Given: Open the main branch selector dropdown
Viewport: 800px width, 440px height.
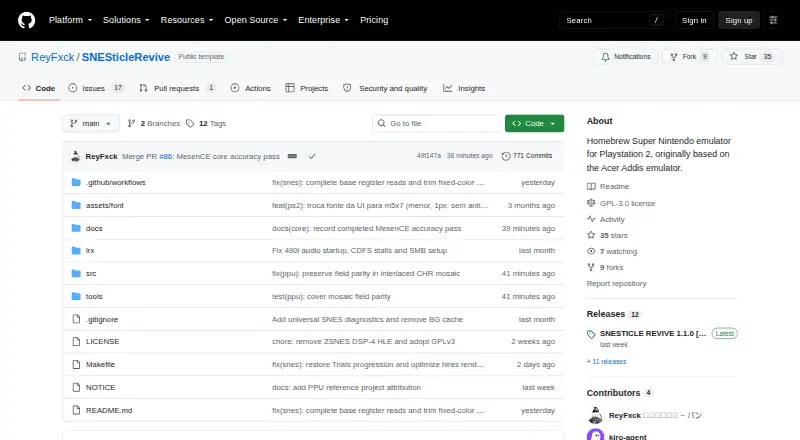Looking at the screenshot, I should pyautogui.click(x=91, y=124).
